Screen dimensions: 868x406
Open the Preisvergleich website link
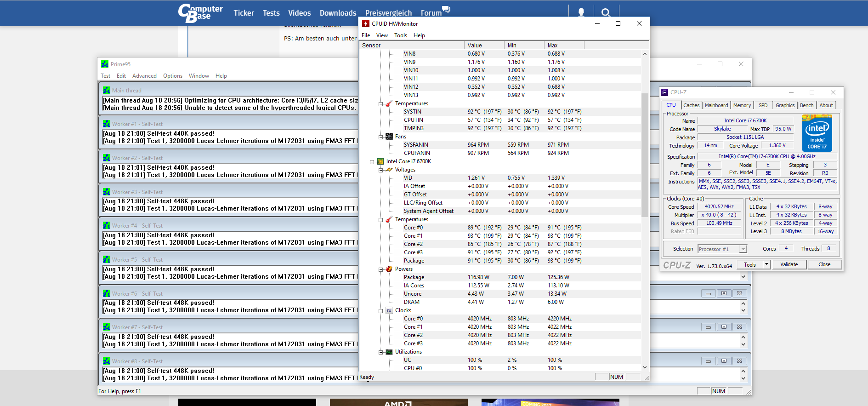pos(388,13)
